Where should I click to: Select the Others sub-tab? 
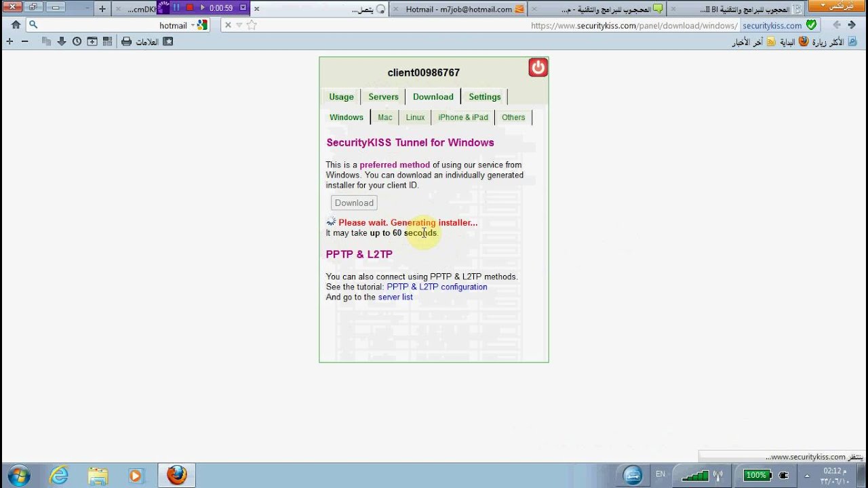coord(513,117)
